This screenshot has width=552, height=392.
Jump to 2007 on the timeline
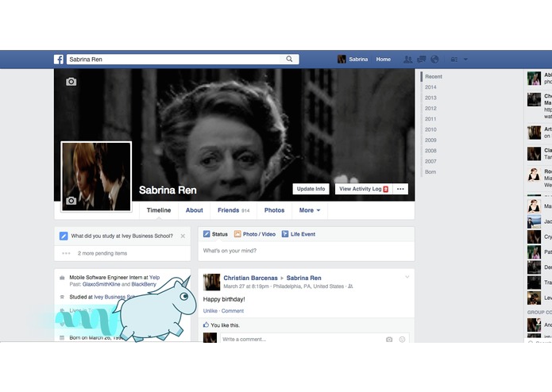click(430, 161)
